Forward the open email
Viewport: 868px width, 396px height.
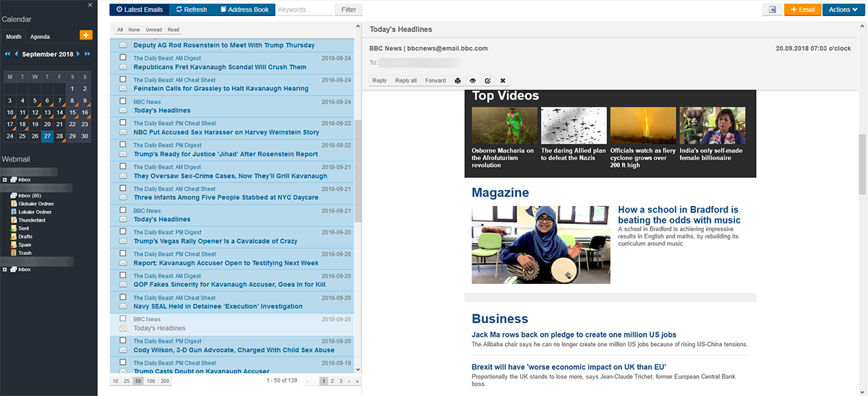pyautogui.click(x=435, y=80)
